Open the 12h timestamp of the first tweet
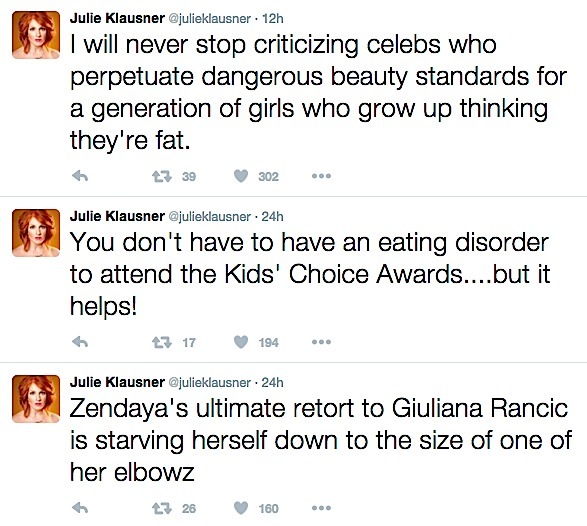587x526 pixels. (x=273, y=18)
